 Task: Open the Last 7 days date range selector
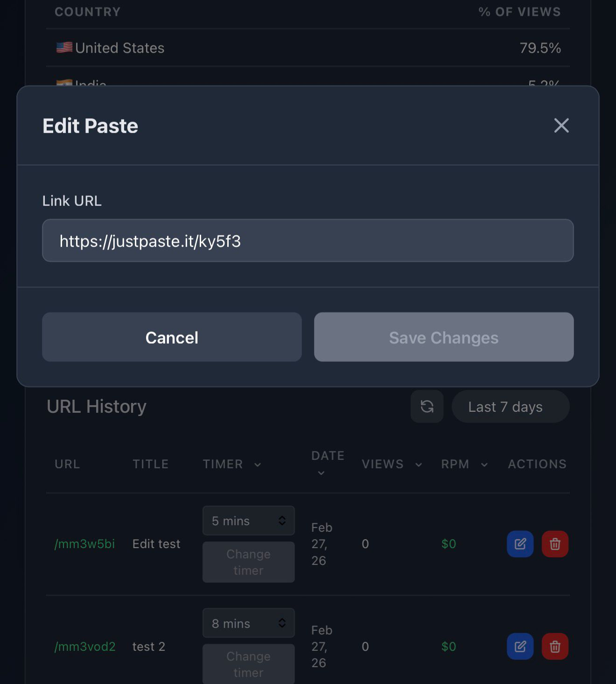[x=510, y=406]
